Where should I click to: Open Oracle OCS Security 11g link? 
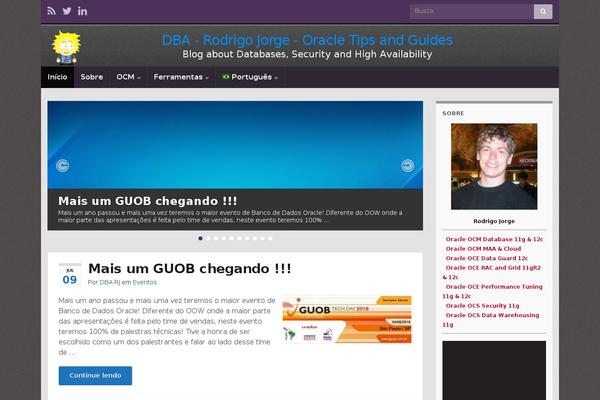[x=483, y=306]
